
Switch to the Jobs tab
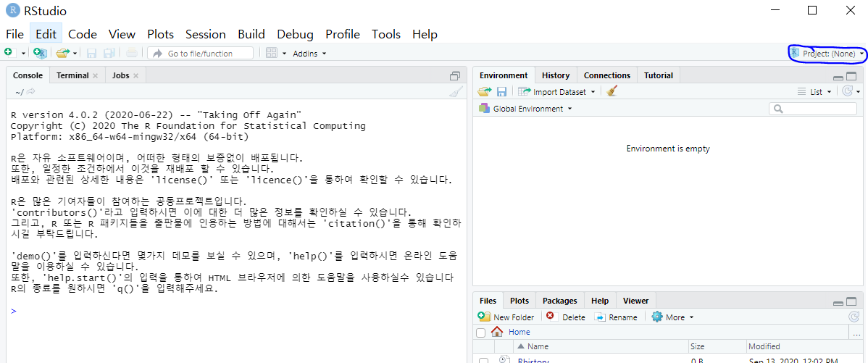(x=120, y=75)
